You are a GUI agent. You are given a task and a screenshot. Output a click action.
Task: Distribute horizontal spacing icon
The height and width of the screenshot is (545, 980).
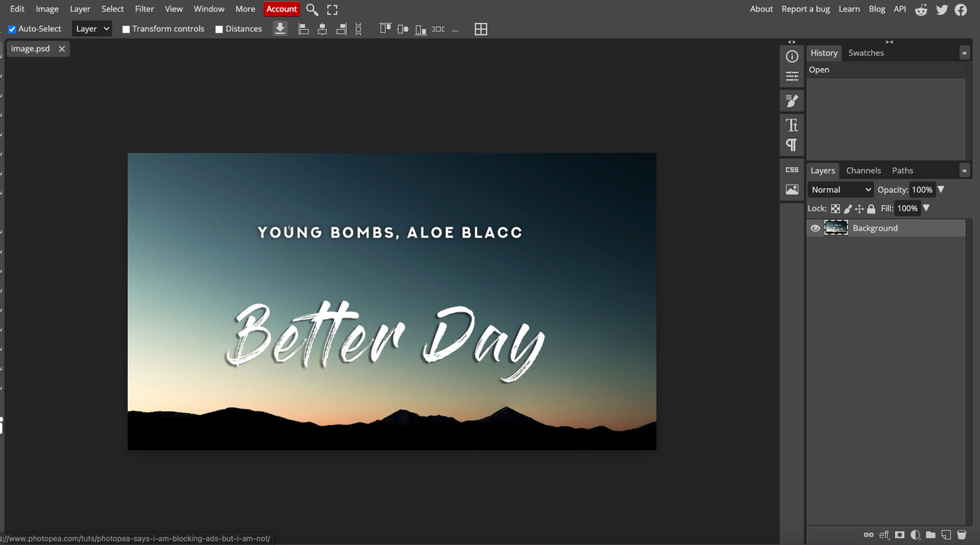(x=438, y=29)
